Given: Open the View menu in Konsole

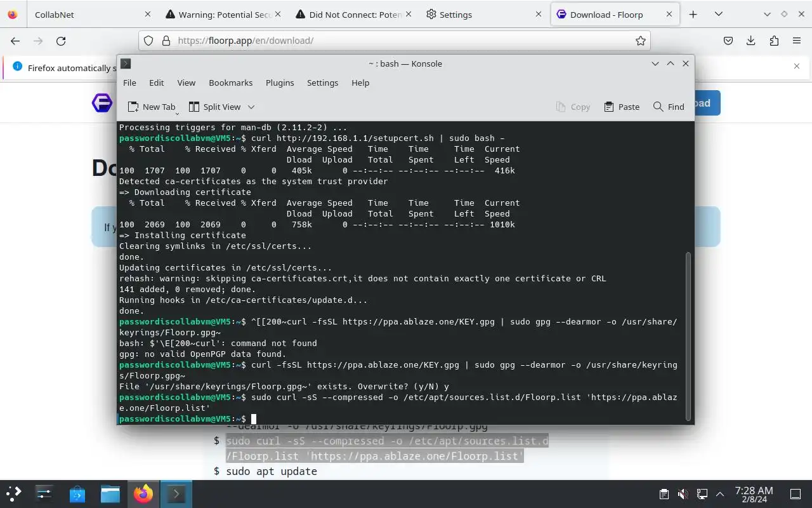Looking at the screenshot, I should coord(186,83).
